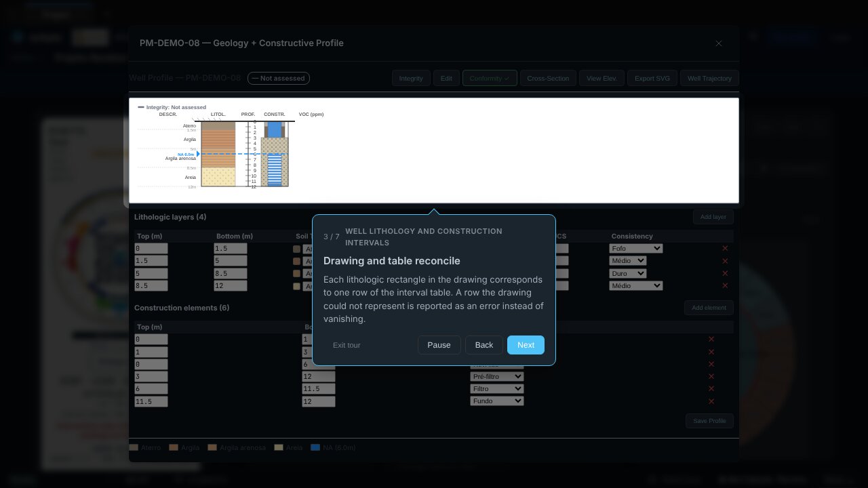Open the Pré-filtro element type dropdown
The height and width of the screenshot is (488, 868).
(x=497, y=376)
